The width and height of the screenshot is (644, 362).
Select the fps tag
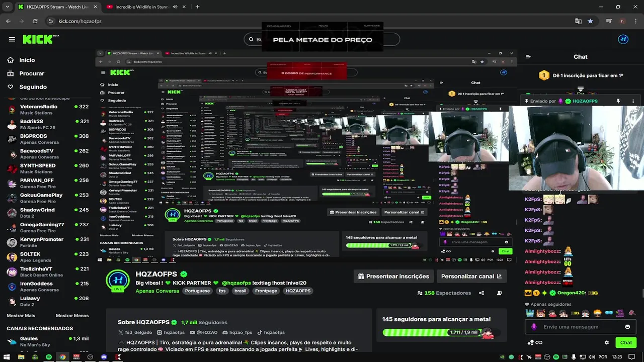coord(222,291)
